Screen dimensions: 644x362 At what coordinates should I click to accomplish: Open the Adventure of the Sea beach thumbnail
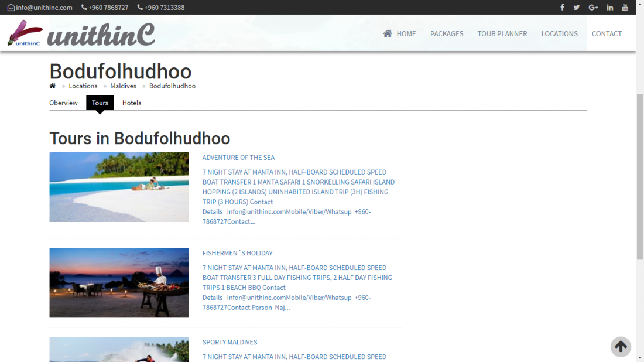point(119,187)
